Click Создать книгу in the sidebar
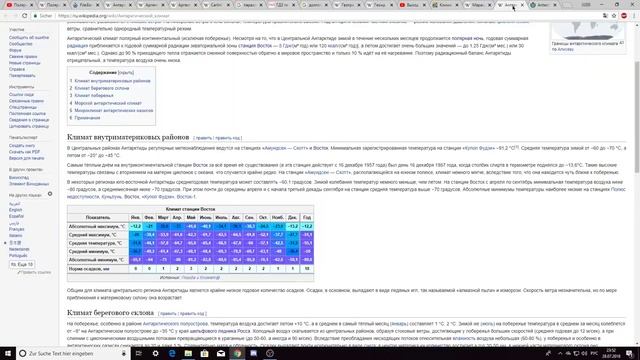The image size is (640, 360). [x=22, y=146]
